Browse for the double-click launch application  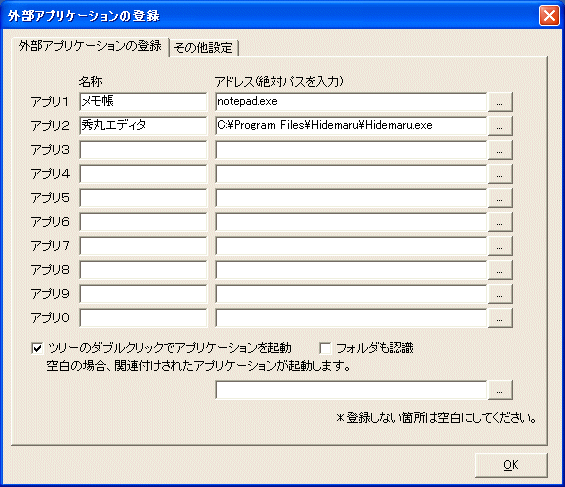[x=500, y=390]
